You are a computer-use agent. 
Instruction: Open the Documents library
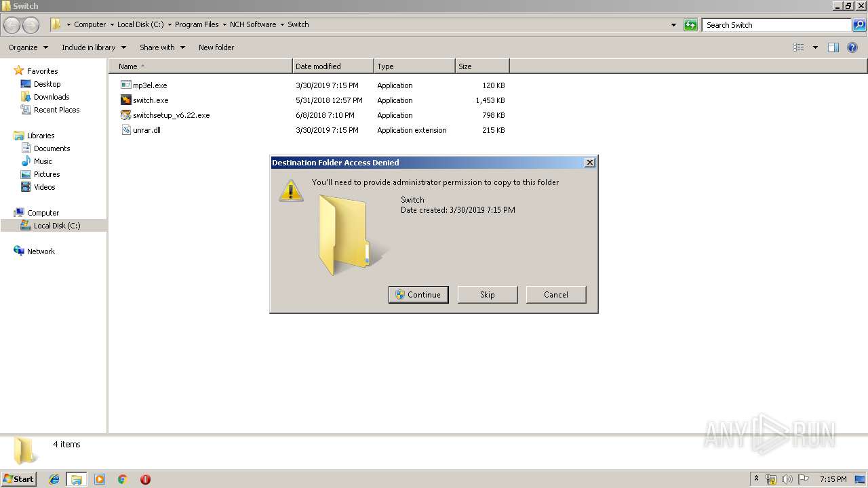pos(52,148)
